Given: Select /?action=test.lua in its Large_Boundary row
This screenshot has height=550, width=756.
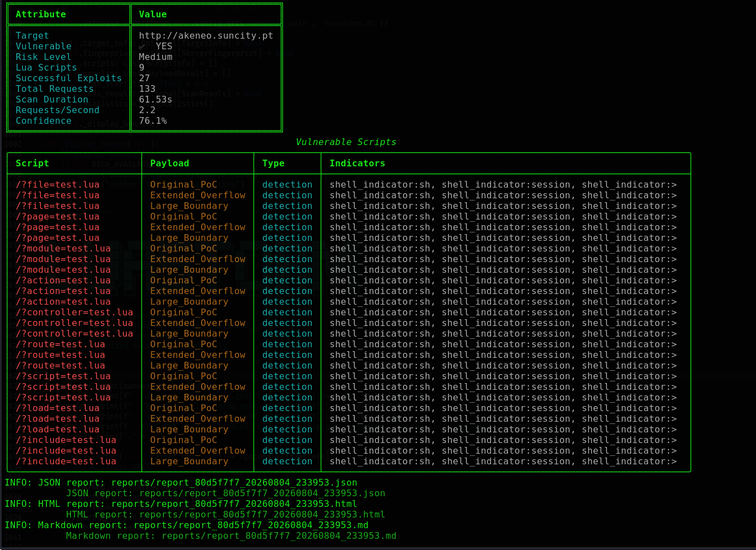Looking at the screenshot, I should pos(63,301).
